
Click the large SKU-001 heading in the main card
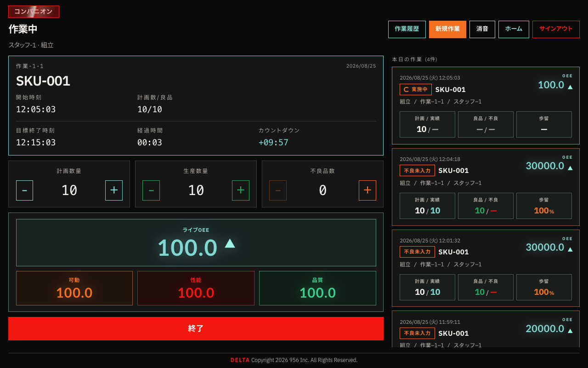(43, 81)
